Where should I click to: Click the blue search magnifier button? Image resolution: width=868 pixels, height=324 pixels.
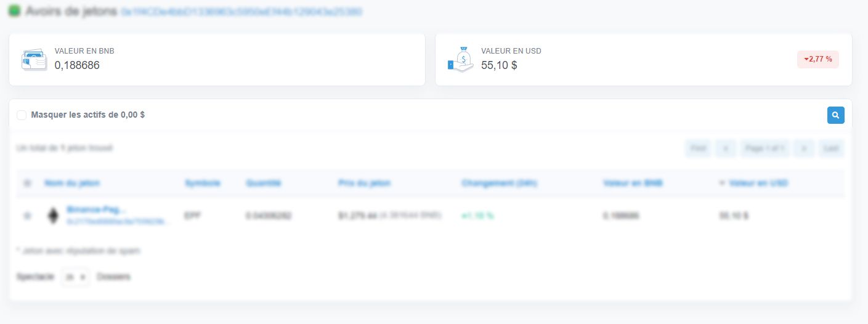tap(835, 115)
